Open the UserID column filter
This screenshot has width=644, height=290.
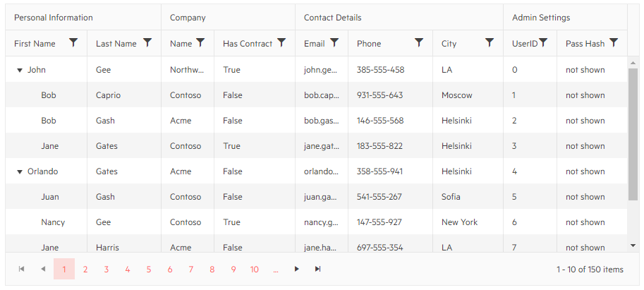tap(543, 43)
